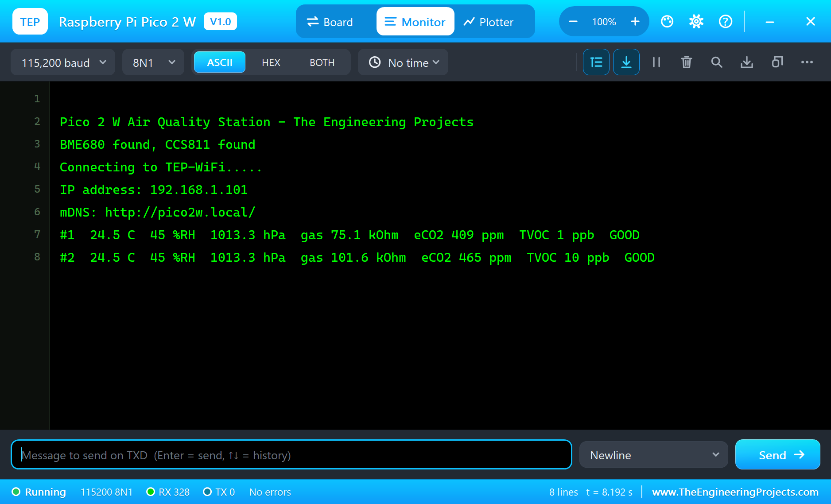Image resolution: width=831 pixels, height=504 pixels.
Task: Save the log with the download tray icon
Action: (x=747, y=62)
